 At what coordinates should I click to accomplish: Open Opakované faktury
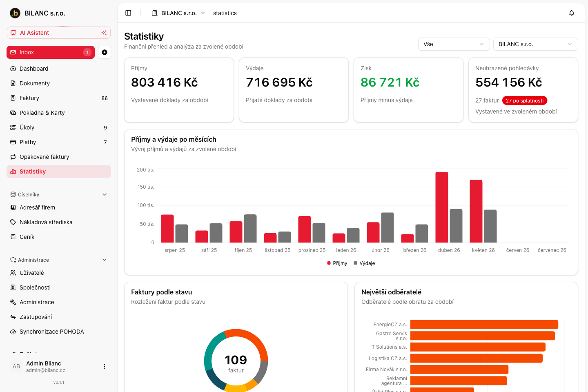tap(59, 157)
